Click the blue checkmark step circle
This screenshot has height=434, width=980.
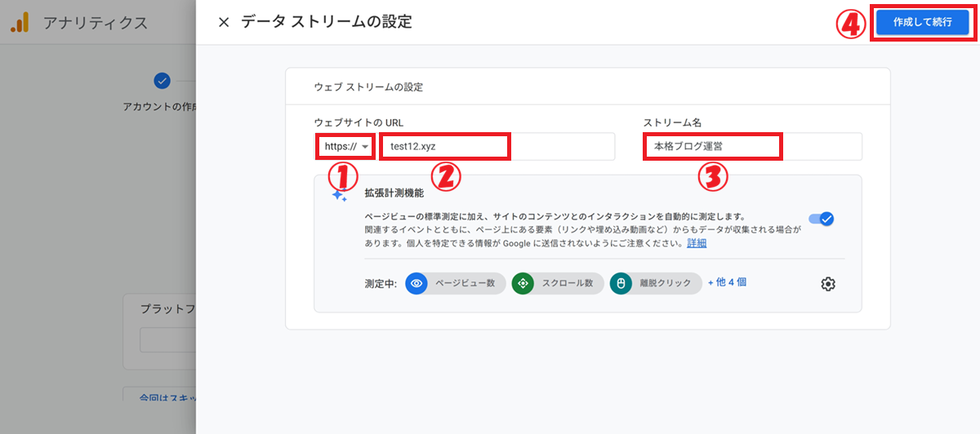163,80
